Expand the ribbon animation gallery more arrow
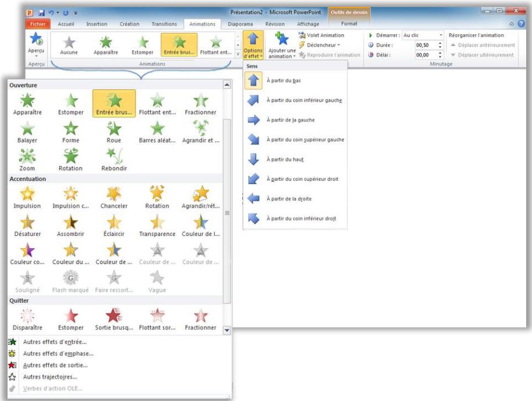Screen dimensions: 532x401 (x=238, y=54)
